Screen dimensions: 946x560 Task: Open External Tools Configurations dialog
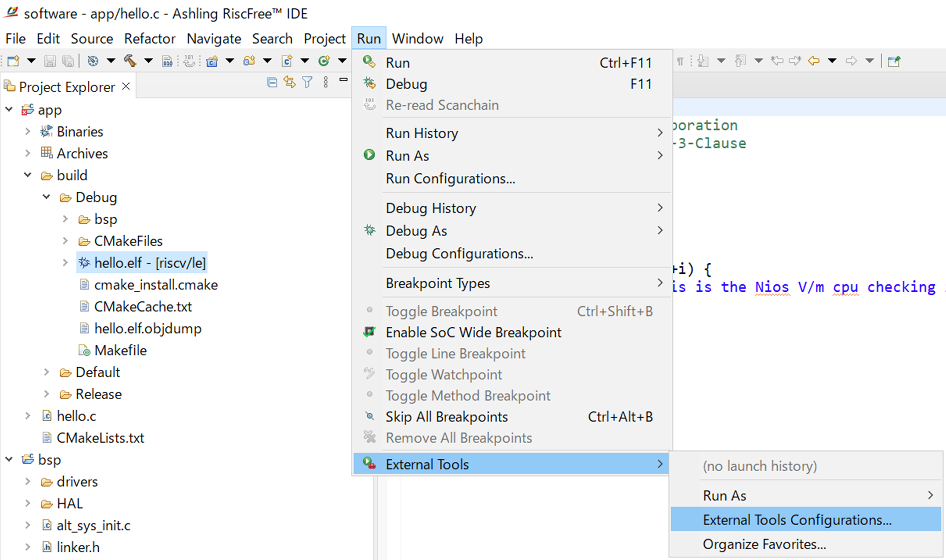pyautogui.click(x=796, y=519)
